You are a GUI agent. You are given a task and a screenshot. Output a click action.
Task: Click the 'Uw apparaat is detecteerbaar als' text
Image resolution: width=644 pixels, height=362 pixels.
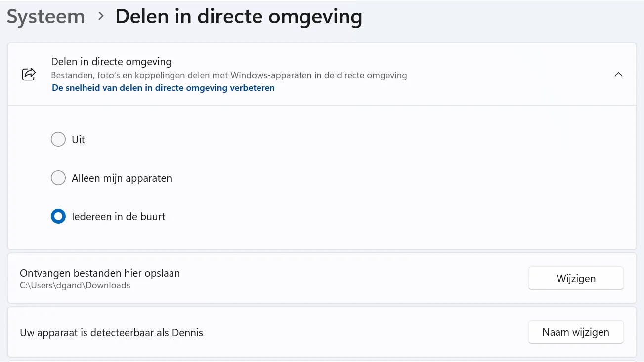click(x=94, y=333)
